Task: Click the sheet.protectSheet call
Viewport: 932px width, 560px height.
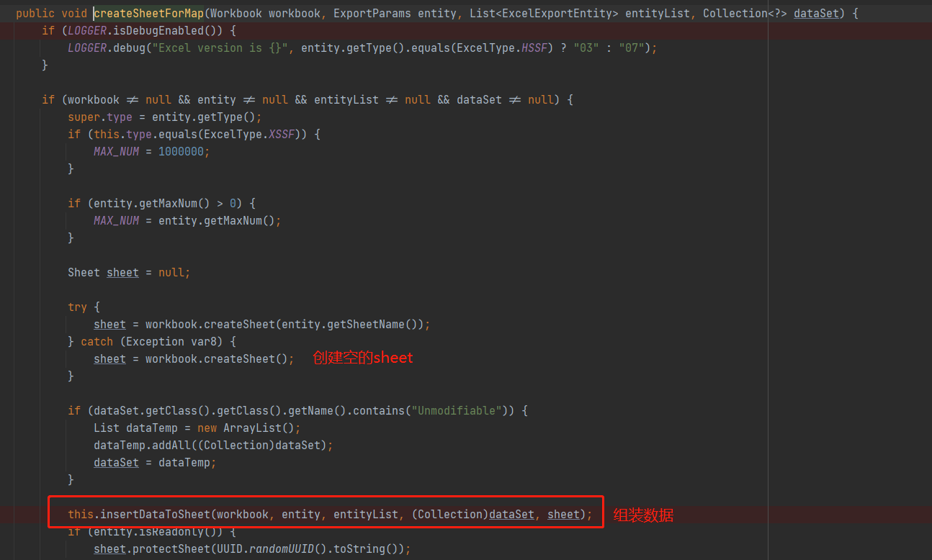Action: pyautogui.click(x=252, y=548)
